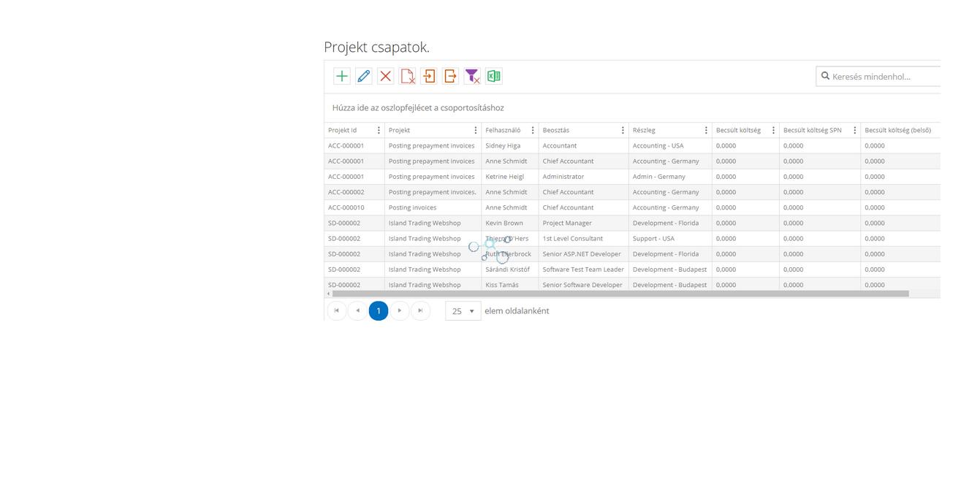The height and width of the screenshot is (501, 980).
Task: Click the orange import arrow icon
Action: pos(429,76)
